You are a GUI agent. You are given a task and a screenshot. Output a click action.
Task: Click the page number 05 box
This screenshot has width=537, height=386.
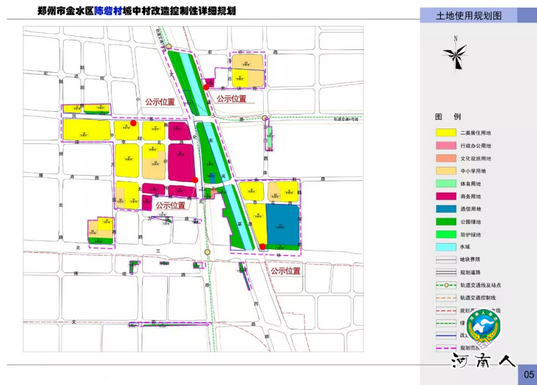[x=527, y=374]
